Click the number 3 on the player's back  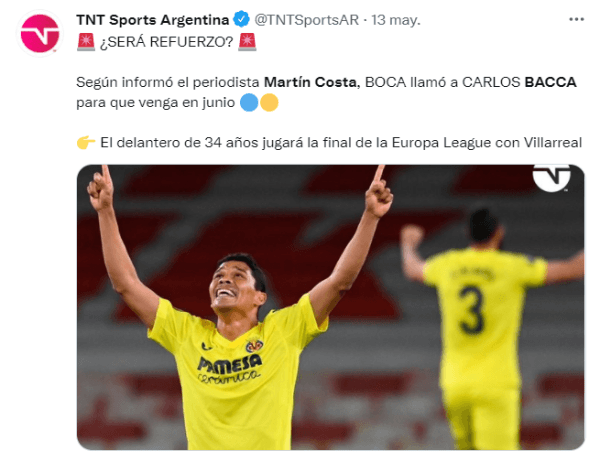pos(472,310)
